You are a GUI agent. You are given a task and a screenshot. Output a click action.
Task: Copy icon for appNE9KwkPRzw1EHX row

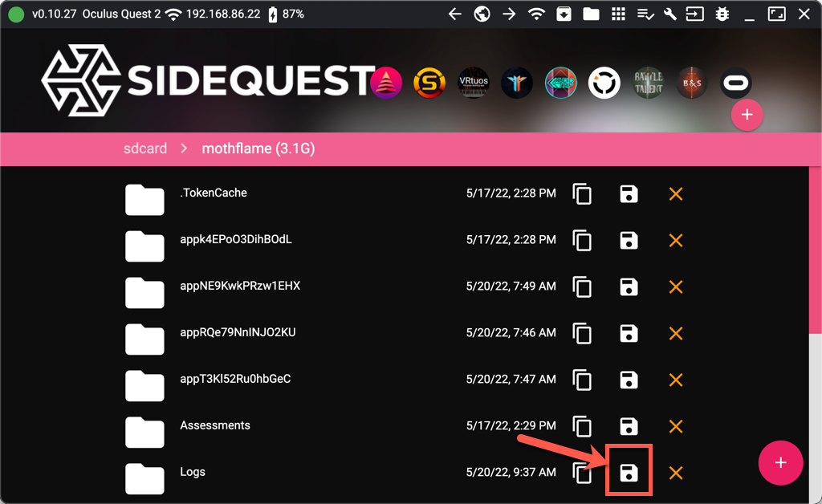pos(582,287)
